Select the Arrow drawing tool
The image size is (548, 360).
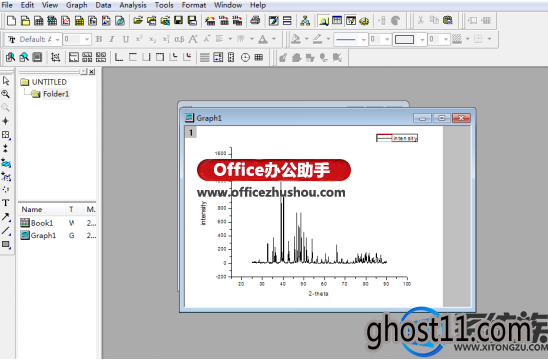click(x=6, y=217)
